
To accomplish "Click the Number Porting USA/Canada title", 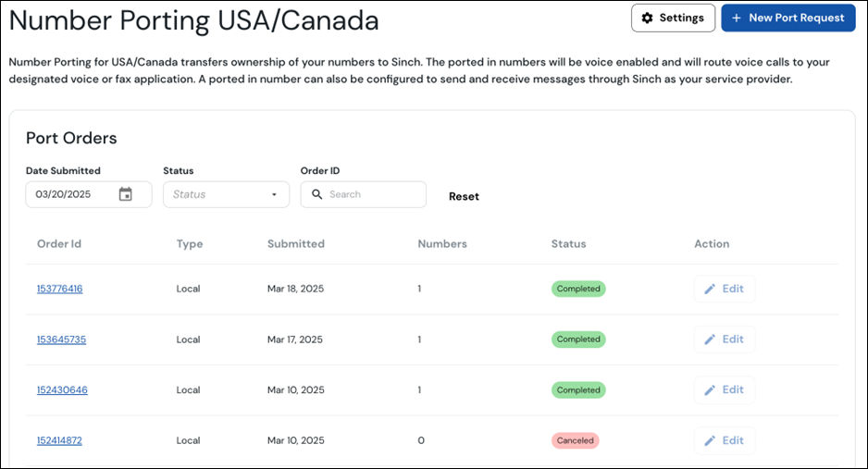I will [x=193, y=21].
